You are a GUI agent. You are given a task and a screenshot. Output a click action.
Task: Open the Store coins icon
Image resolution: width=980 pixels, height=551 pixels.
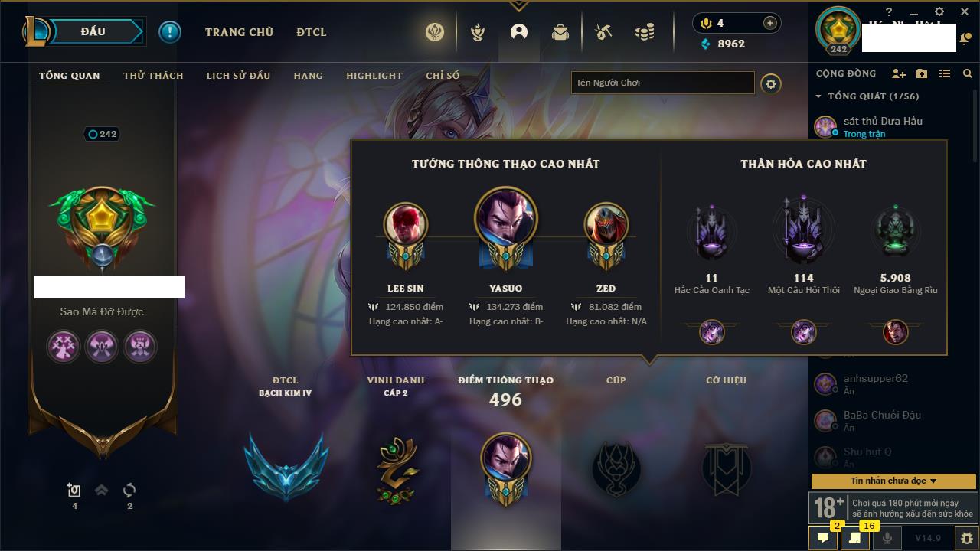645,32
